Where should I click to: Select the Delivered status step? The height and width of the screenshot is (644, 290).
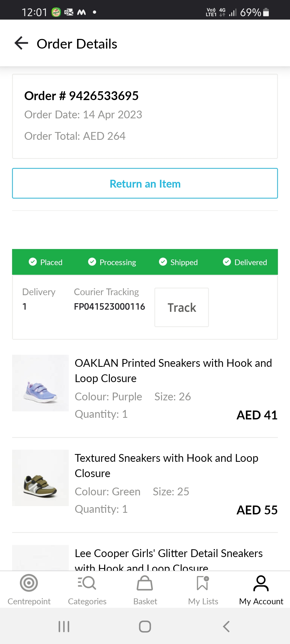[x=245, y=262]
